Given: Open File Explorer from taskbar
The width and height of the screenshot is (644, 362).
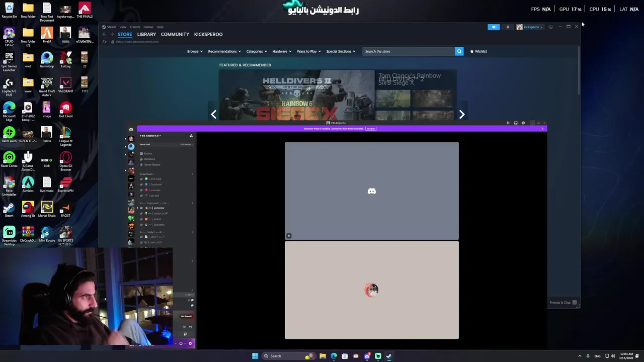Looking at the screenshot, I should click(323, 356).
